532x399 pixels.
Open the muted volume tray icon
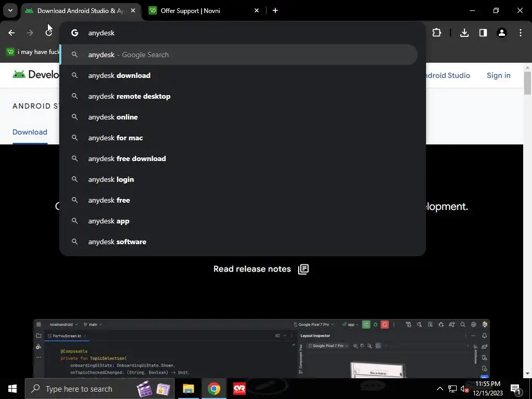point(464,389)
